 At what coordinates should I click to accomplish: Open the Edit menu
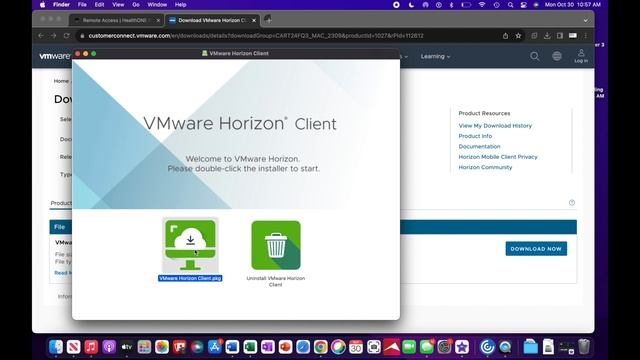click(x=99, y=5)
